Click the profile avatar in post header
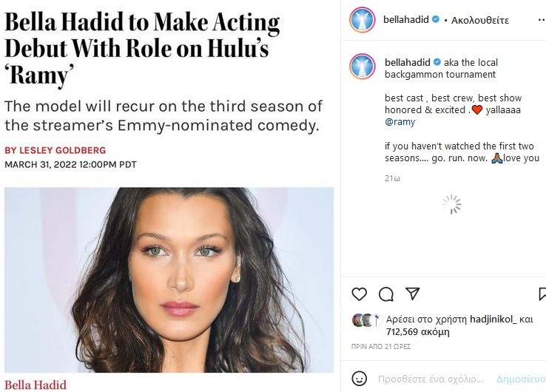Image resolution: width=546 pixels, height=392 pixels. pyautogui.click(x=363, y=19)
